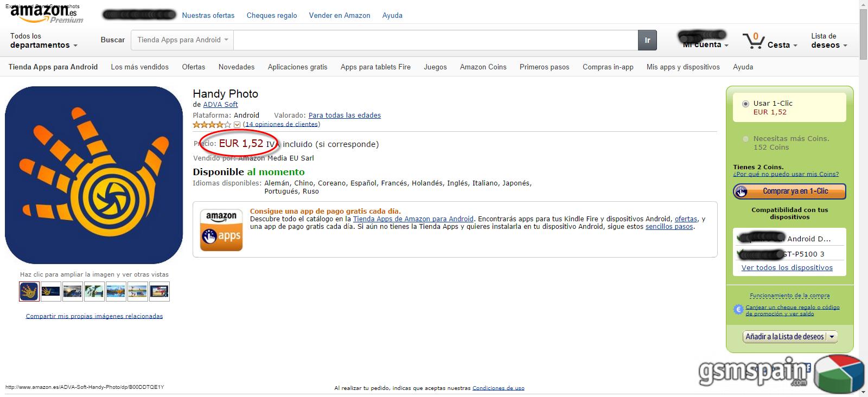This screenshot has height=397, width=868.
Task: Click the star rating icons
Action: tap(213, 124)
